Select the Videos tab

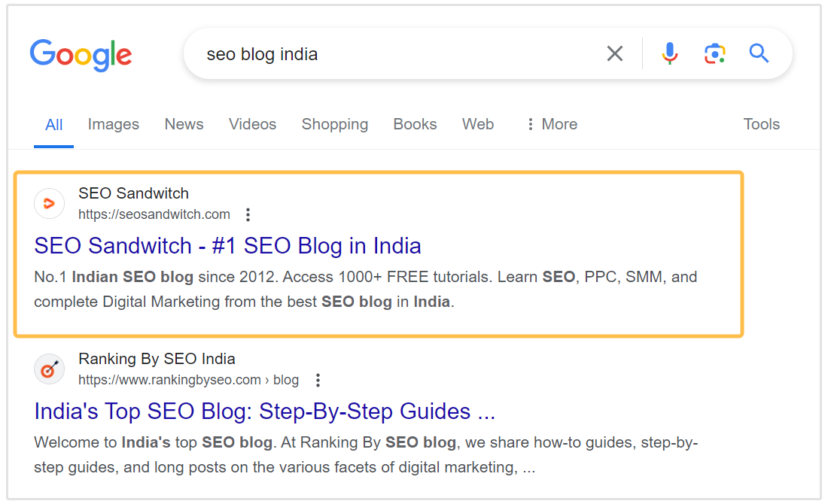pyautogui.click(x=253, y=124)
